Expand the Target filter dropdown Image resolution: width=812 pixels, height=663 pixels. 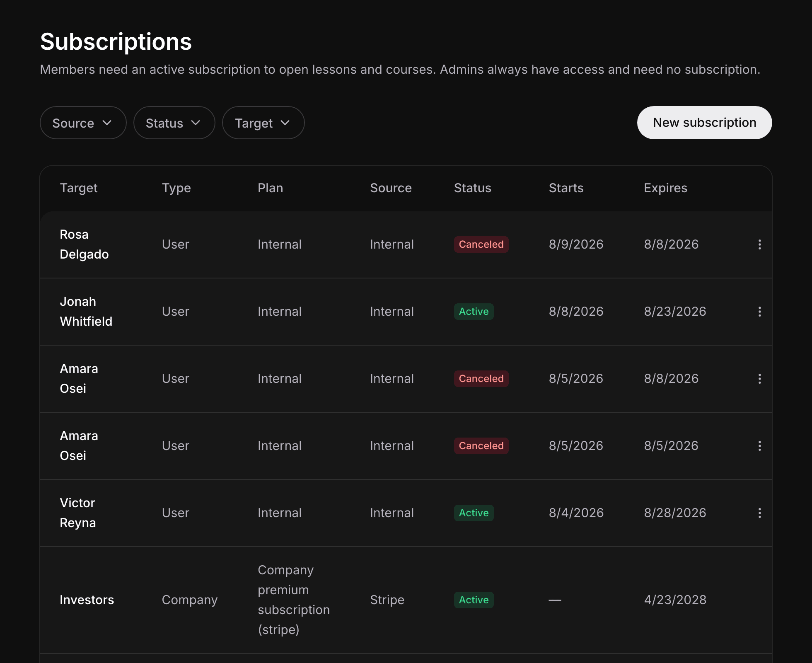(263, 123)
